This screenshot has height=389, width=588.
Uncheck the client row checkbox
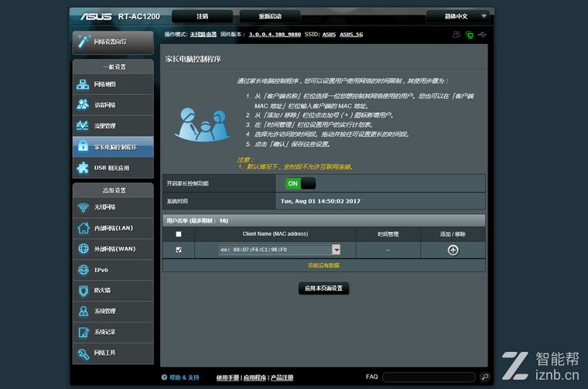click(179, 250)
